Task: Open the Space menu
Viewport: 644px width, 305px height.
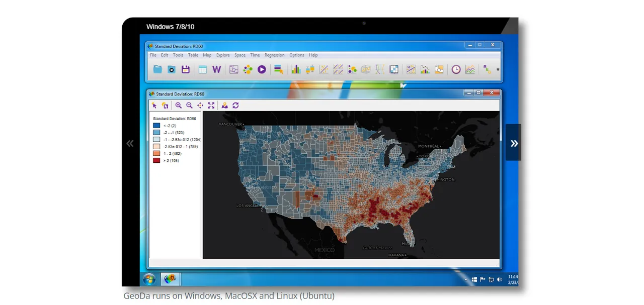Action: pos(240,55)
